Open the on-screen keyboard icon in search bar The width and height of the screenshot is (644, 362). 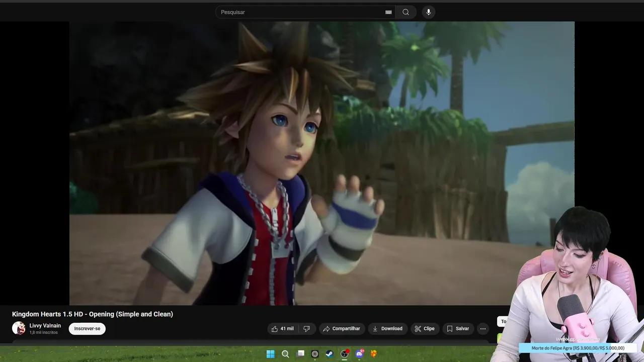pyautogui.click(x=388, y=12)
